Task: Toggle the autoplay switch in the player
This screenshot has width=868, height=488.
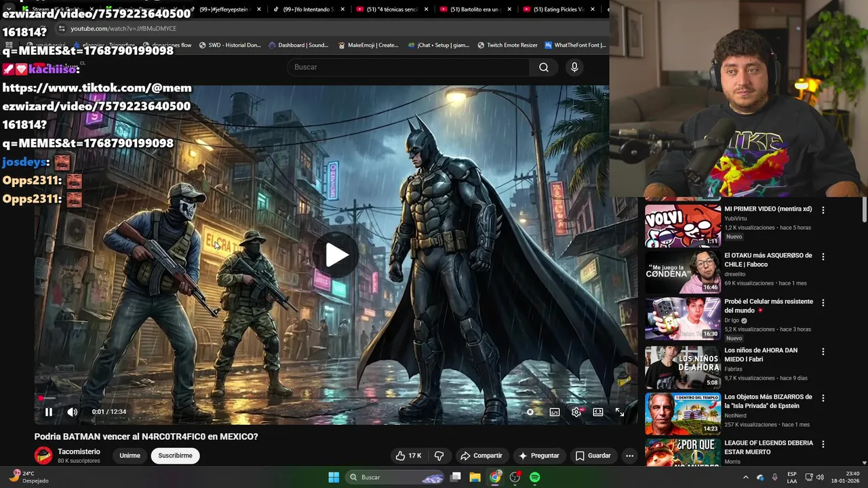Action: [530, 412]
